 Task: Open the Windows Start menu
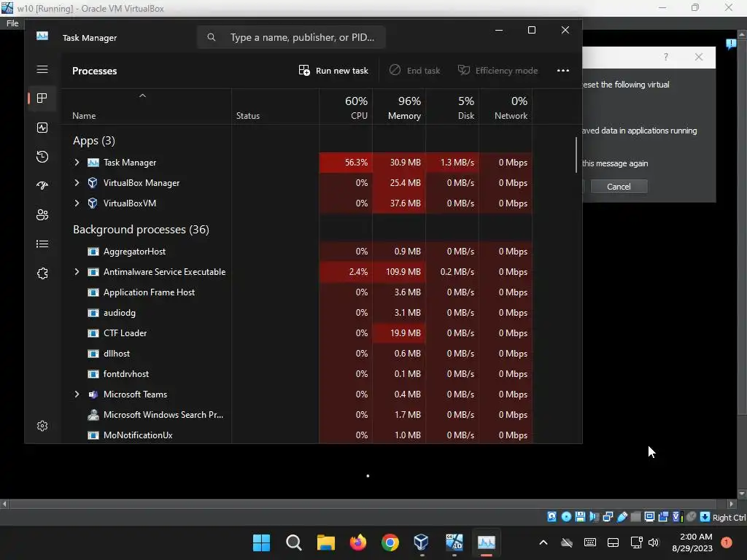261,542
